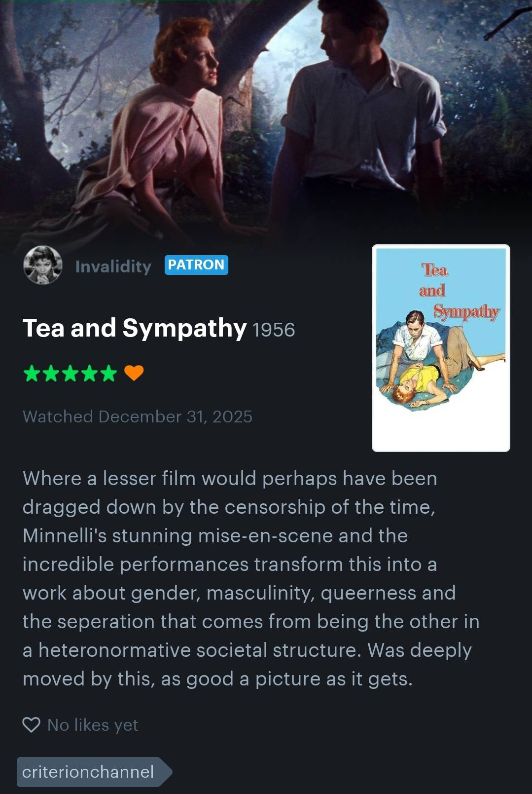532x794 pixels.
Task: Open Invalidity's profile avatar
Action: (43, 265)
